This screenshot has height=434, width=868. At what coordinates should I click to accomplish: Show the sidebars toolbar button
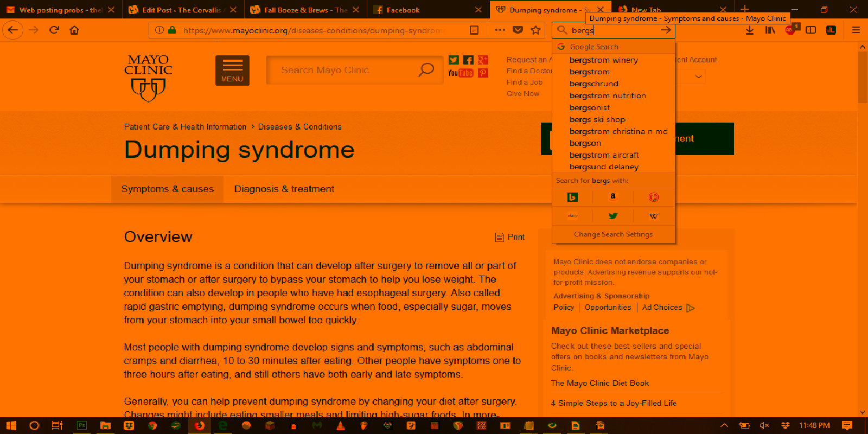(811, 30)
